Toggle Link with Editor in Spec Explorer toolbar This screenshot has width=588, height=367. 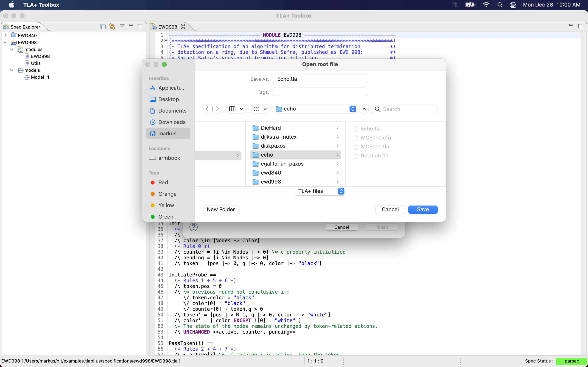click(x=112, y=27)
